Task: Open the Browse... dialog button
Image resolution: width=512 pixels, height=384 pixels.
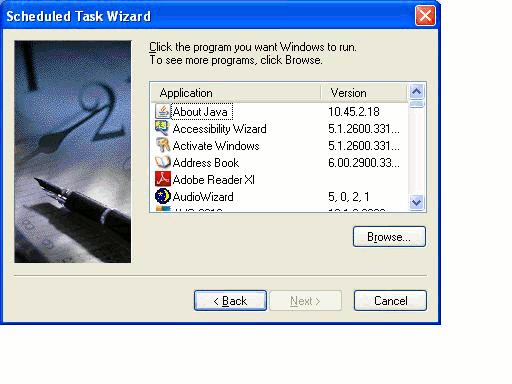Action: 389,237
